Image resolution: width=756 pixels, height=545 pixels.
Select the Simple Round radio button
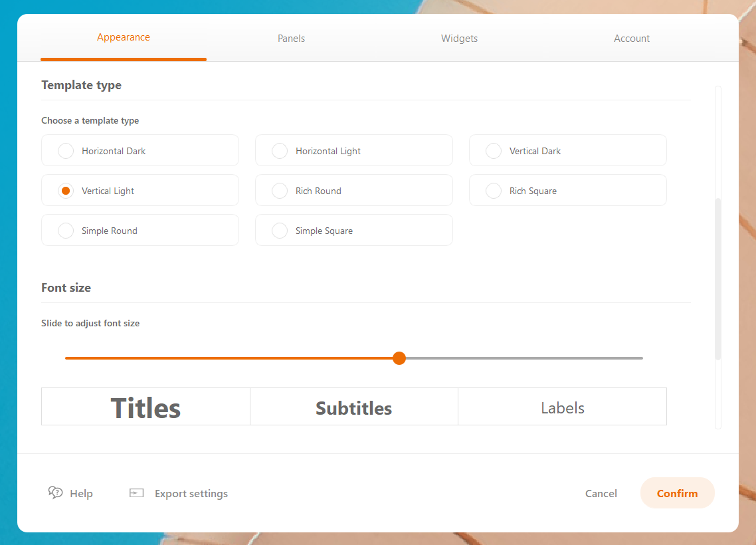click(x=66, y=231)
